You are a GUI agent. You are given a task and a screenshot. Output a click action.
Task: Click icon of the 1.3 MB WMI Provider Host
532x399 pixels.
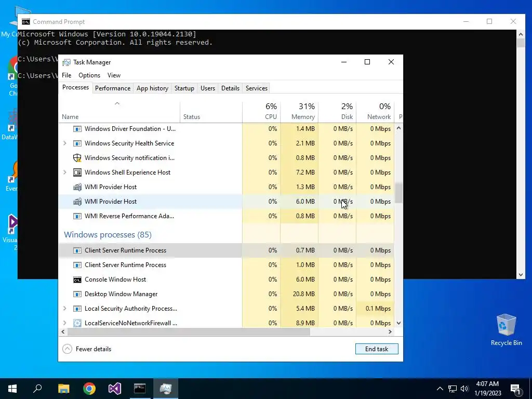(x=77, y=187)
